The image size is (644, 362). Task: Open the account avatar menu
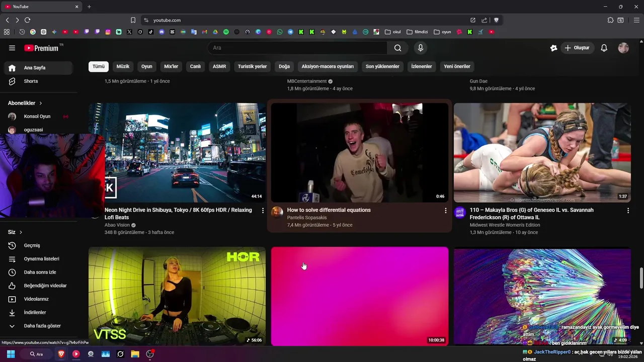coord(623,48)
